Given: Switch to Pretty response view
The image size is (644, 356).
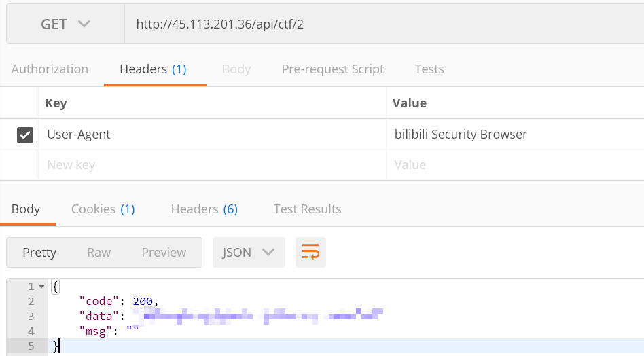Looking at the screenshot, I should click(x=39, y=253).
